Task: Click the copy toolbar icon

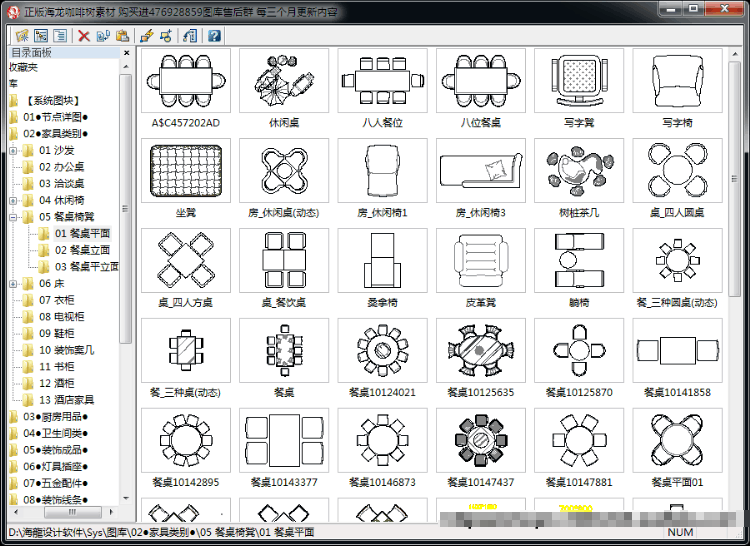Action: pos(103,35)
